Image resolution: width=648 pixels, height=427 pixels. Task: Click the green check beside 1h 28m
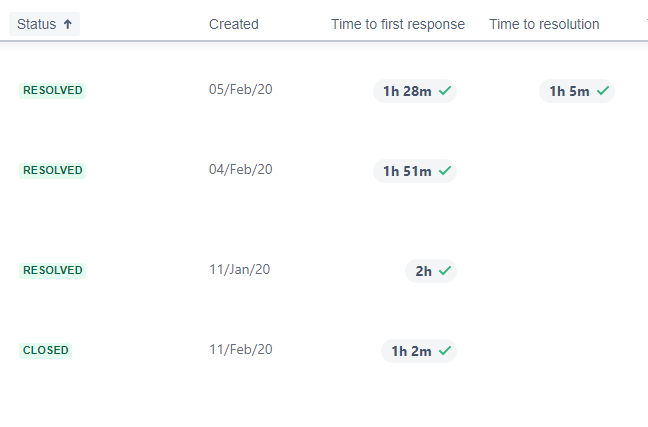445,91
